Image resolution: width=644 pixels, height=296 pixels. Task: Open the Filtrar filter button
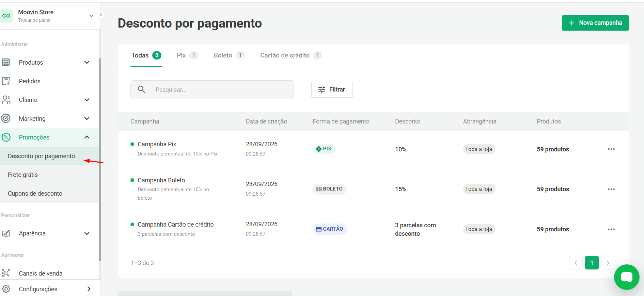pyautogui.click(x=332, y=89)
